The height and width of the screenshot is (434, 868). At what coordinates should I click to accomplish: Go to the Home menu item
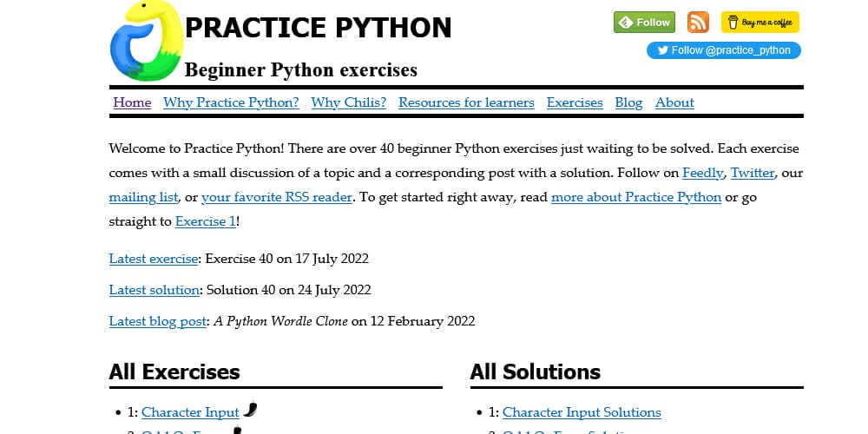click(x=132, y=102)
